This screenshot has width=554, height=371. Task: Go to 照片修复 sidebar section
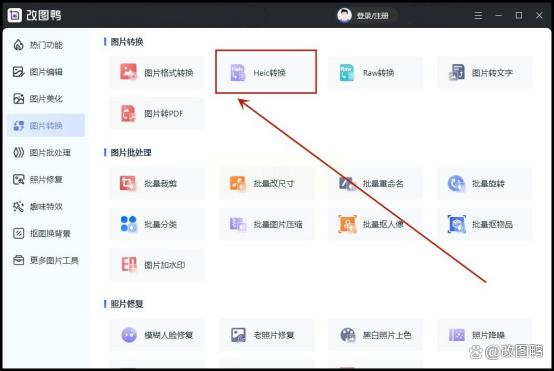click(x=46, y=179)
